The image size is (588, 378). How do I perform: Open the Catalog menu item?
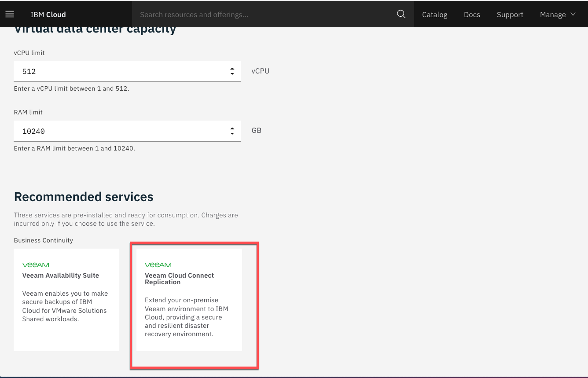[434, 15]
